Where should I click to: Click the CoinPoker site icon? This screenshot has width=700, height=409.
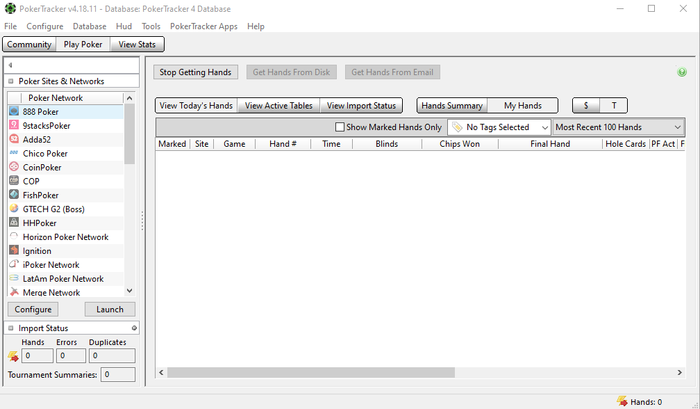coord(14,167)
